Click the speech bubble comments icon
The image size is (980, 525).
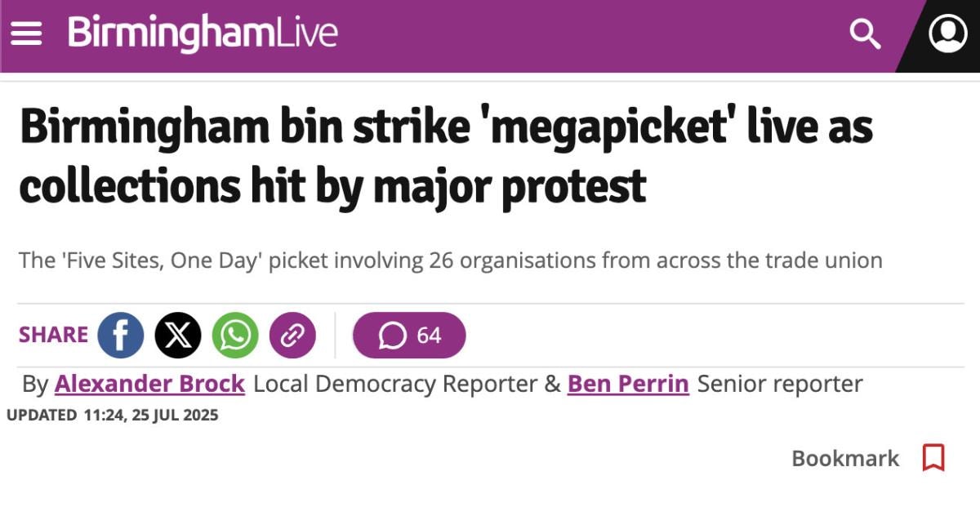pyautogui.click(x=393, y=336)
